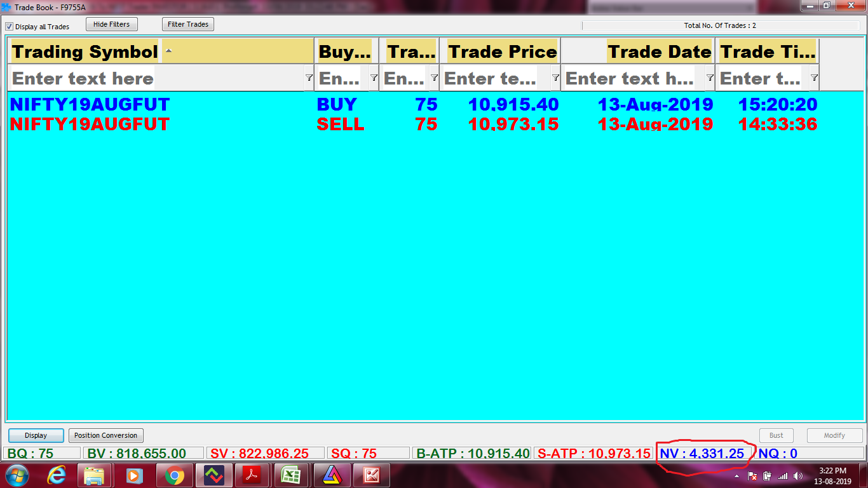Open the Windows Start menu orb
Viewport: 868px width, 488px height.
17,475
